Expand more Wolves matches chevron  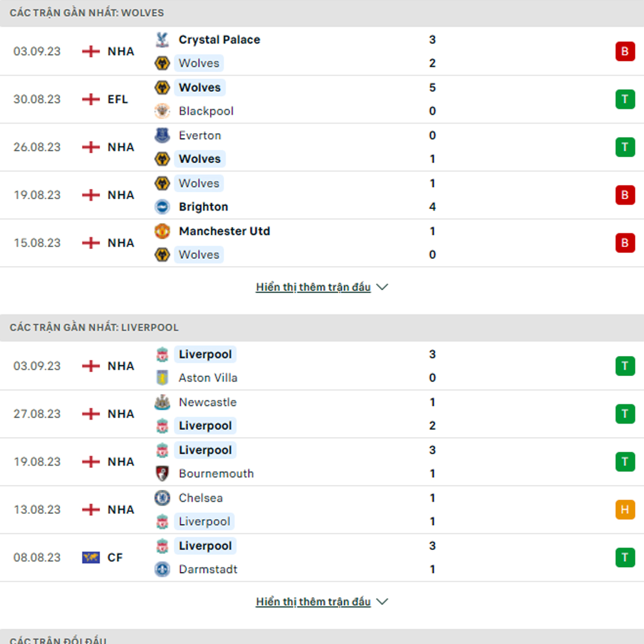point(382,287)
